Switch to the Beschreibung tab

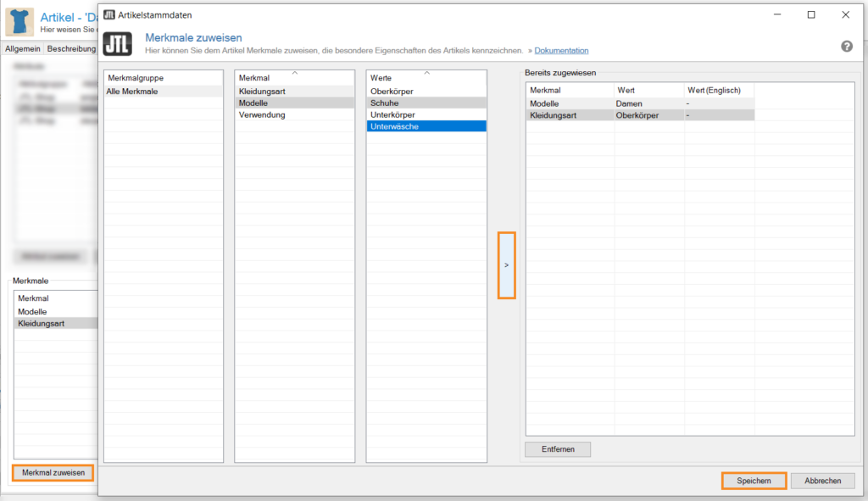[x=71, y=49]
